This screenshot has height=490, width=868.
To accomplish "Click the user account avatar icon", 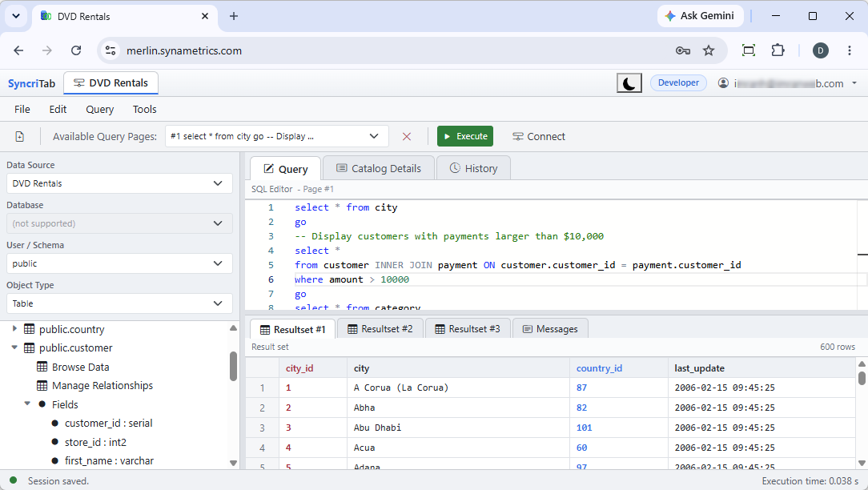I will pos(723,83).
